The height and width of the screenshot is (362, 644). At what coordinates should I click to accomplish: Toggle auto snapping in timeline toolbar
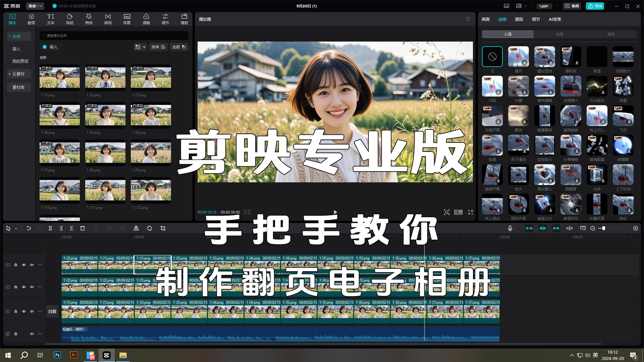(543, 228)
